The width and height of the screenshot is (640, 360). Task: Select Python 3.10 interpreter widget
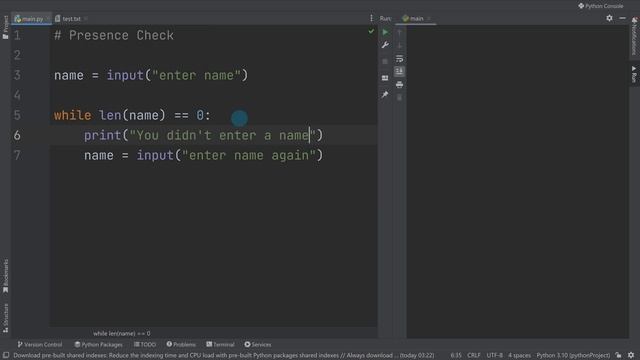(x=573, y=356)
